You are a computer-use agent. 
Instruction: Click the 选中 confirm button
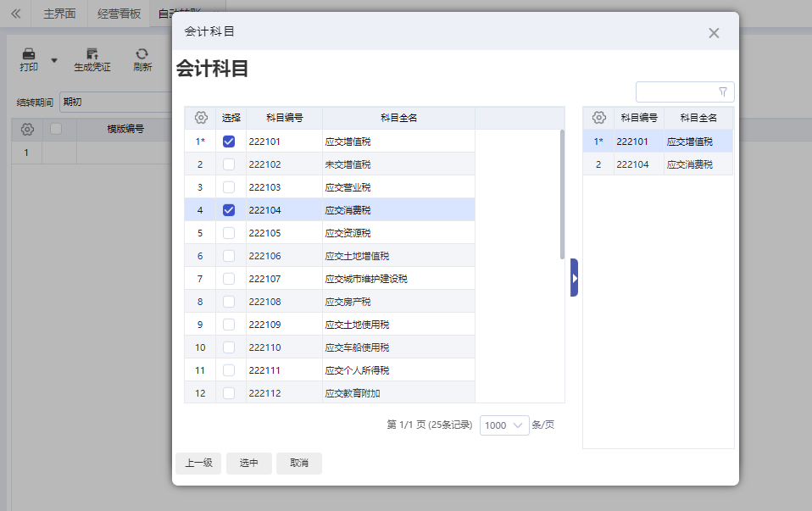tap(248, 464)
